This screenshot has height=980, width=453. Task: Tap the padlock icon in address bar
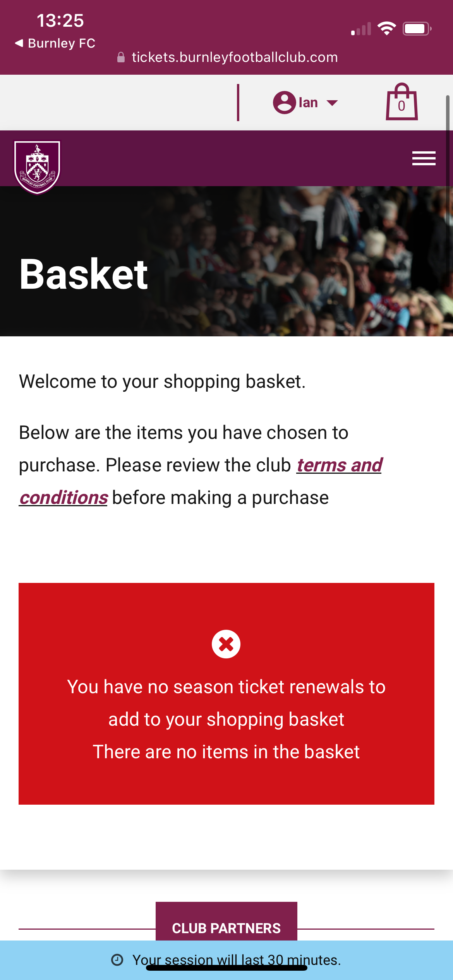(121, 57)
